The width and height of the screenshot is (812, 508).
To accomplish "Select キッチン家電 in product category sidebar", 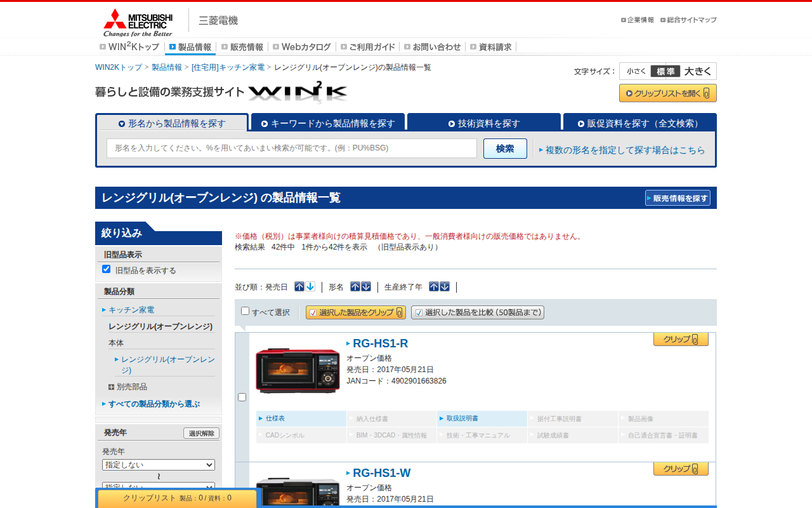I will coord(131,310).
